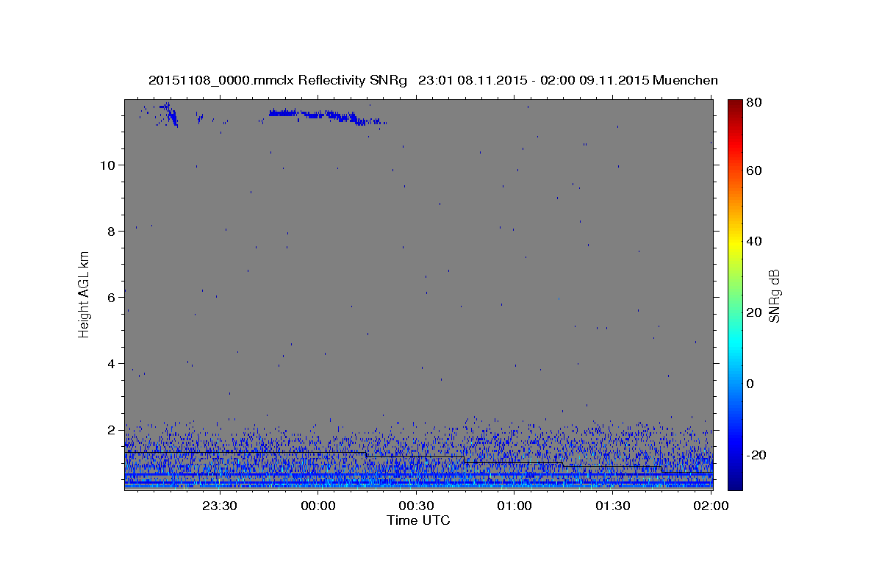Click the height tick label 8
The height and width of the screenshot is (588, 882).
[112, 231]
